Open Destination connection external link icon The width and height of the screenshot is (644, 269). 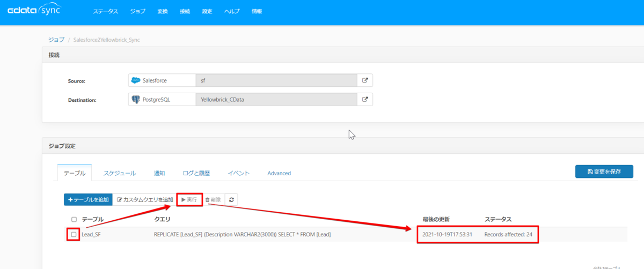tap(365, 99)
